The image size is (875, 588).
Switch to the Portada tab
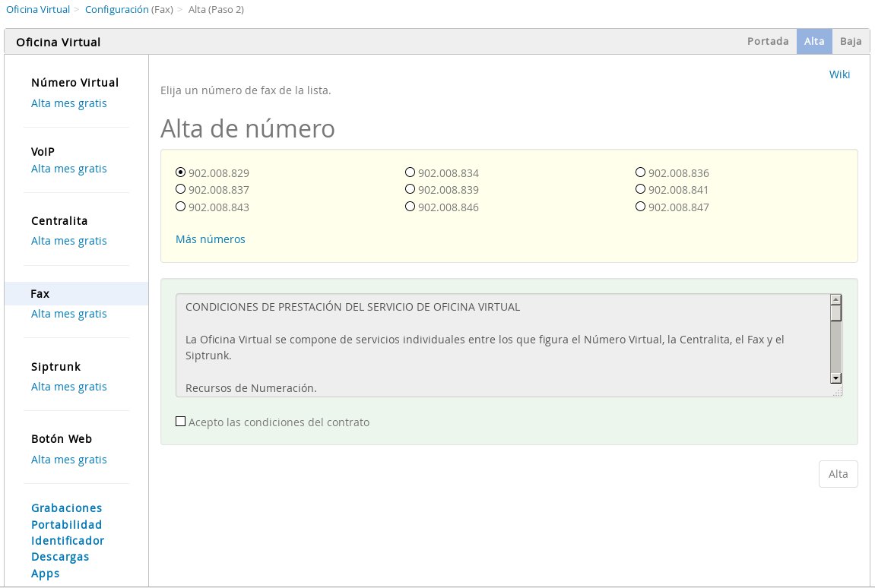[768, 41]
